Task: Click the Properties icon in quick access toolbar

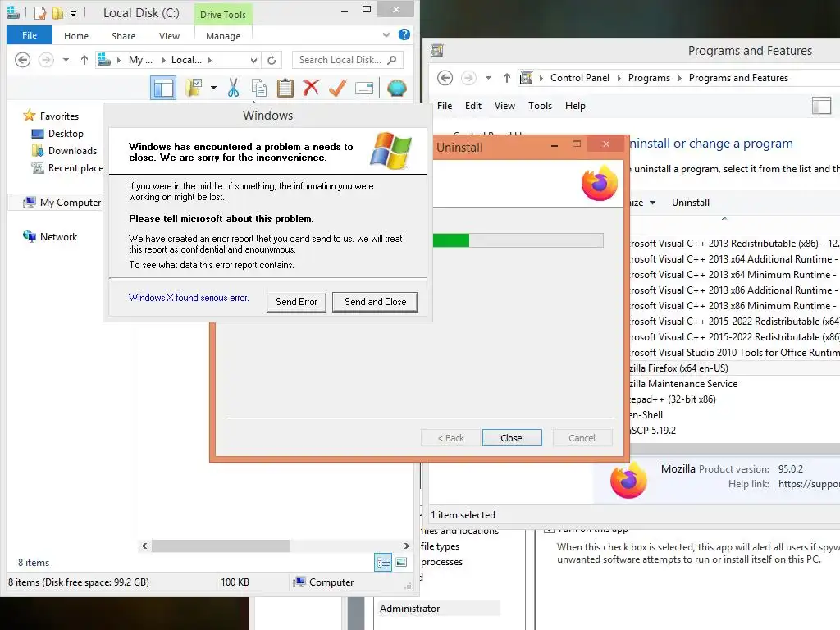Action: pyautogui.click(x=40, y=12)
